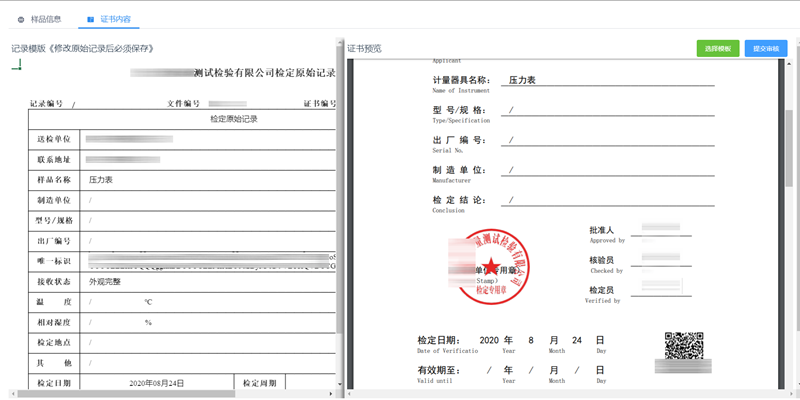The height and width of the screenshot is (400, 800).
Task: Click the 制造单位 line in the certificate
Action: (x=608, y=170)
